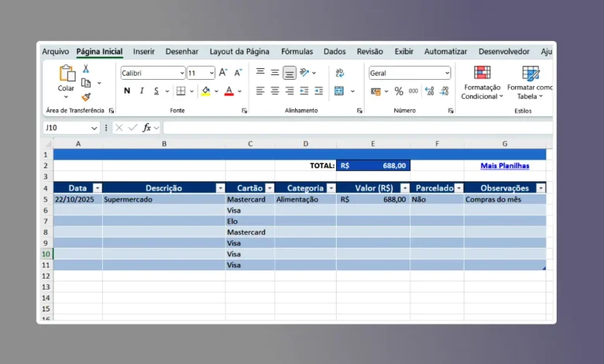The image size is (604, 364).
Task: Apply percent style
Action: pyautogui.click(x=399, y=91)
